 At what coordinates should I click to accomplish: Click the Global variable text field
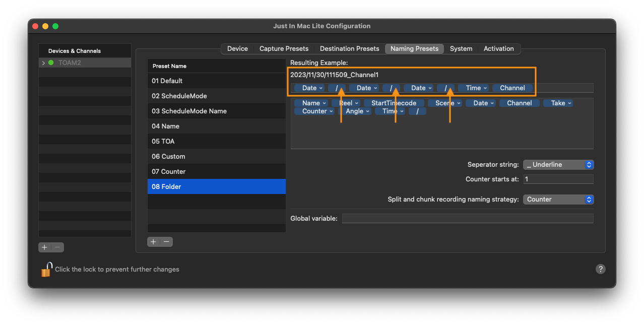pyautogui.click(x=468, y=218)
